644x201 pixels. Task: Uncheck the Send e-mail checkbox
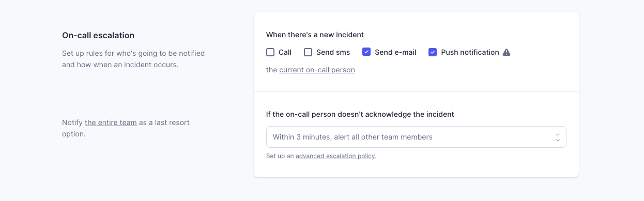(366, 52)
